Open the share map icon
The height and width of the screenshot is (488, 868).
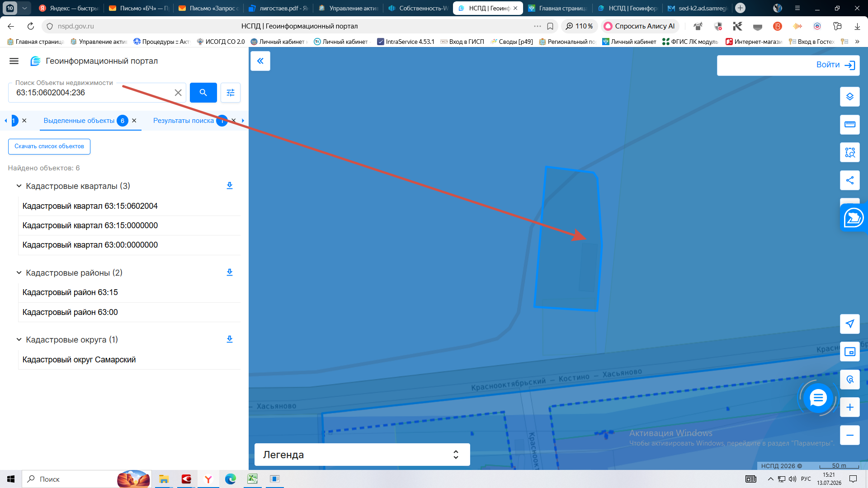[x=850, y=180]
